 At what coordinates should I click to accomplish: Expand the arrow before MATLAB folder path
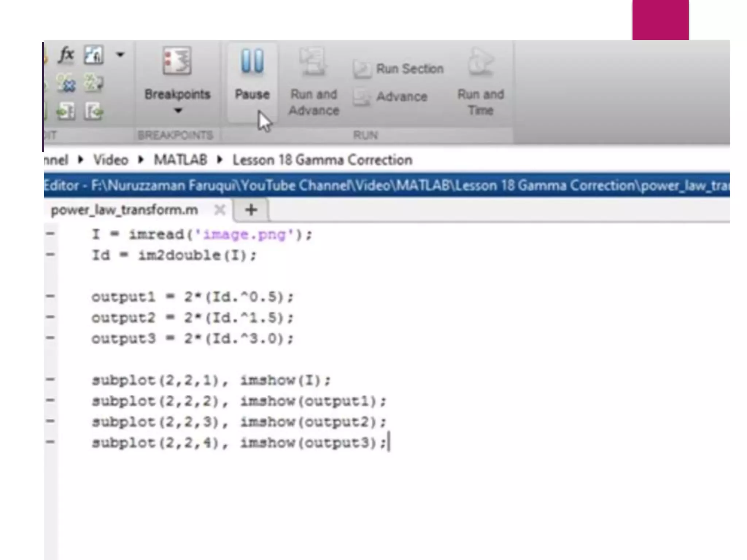pos(141,160)
